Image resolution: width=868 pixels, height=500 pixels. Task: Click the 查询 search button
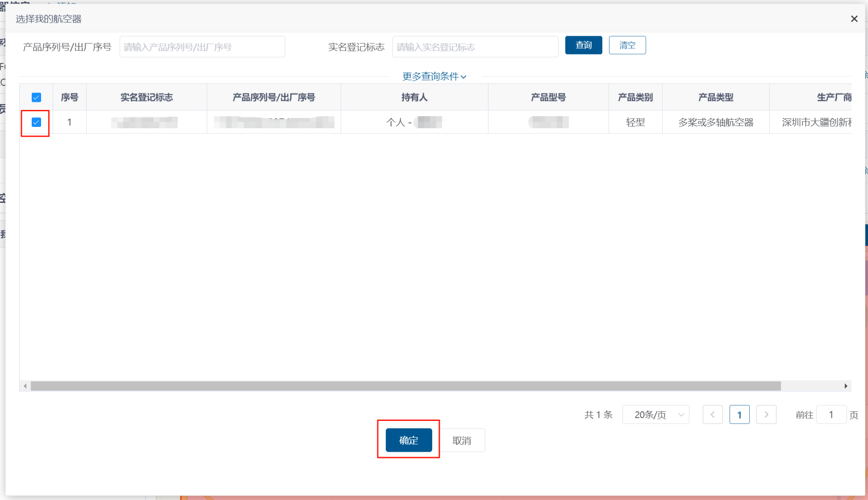[x=583, y=45]
